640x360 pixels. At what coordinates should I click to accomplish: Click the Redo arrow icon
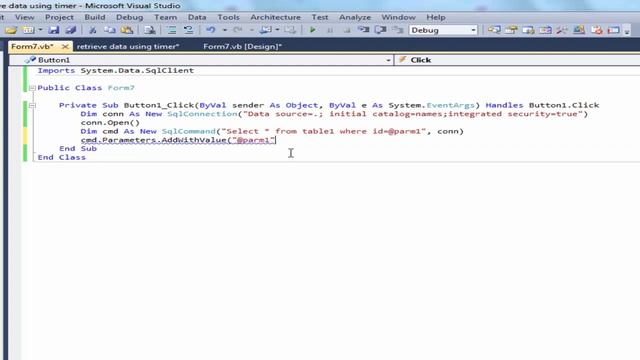[238, 30]
